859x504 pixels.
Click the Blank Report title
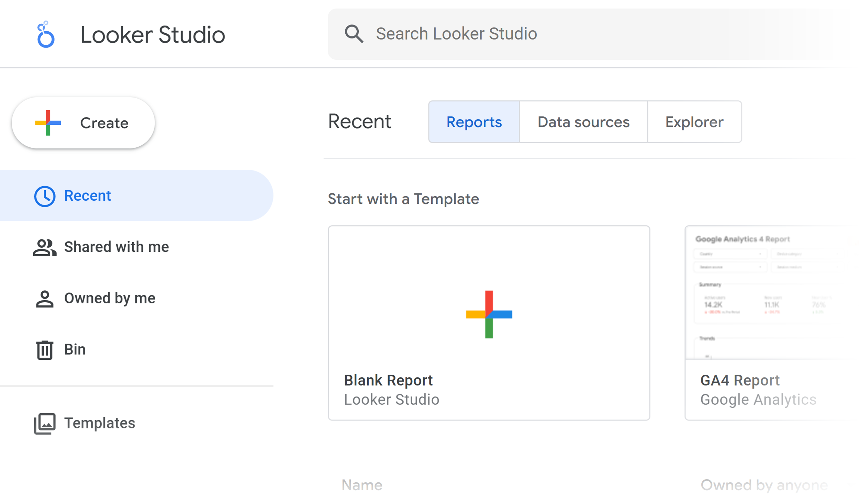(x=388, y=380)
